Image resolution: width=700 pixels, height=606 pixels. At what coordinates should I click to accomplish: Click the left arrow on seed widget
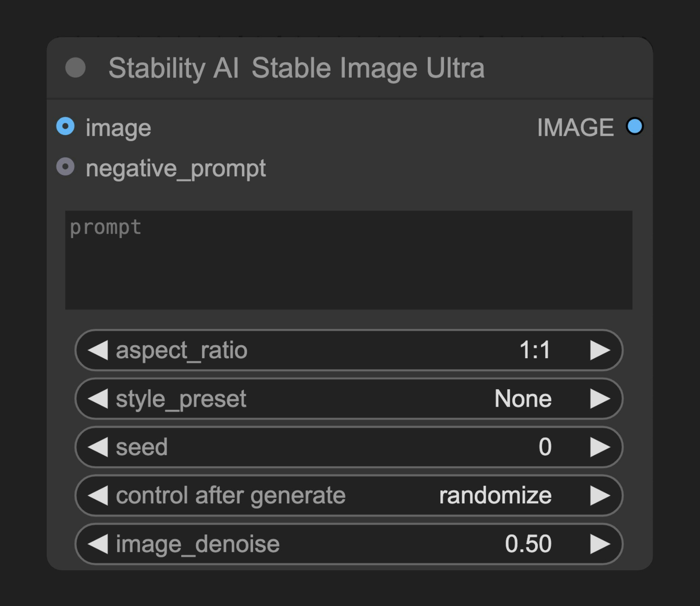coord(97,447)
